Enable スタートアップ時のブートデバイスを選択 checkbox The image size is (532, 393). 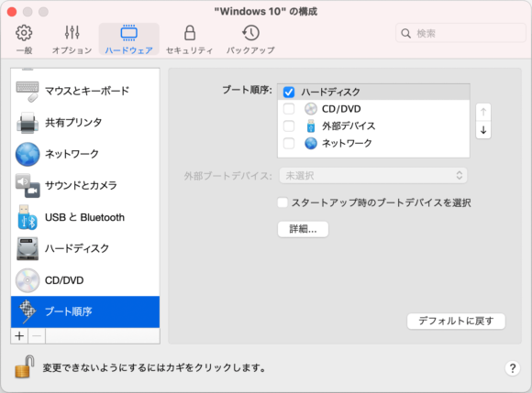(283, 202)
